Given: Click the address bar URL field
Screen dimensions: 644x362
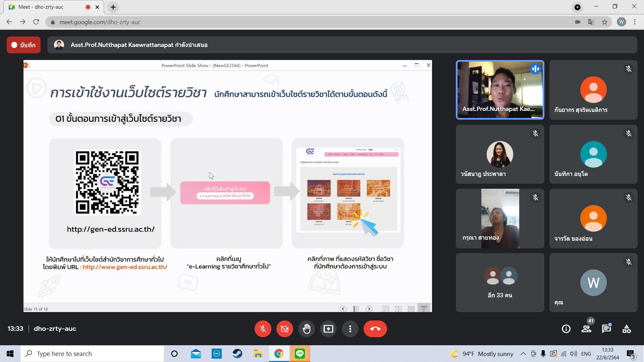Looking at the screenshot, I should pyautogui.click(x=268, y=22).
